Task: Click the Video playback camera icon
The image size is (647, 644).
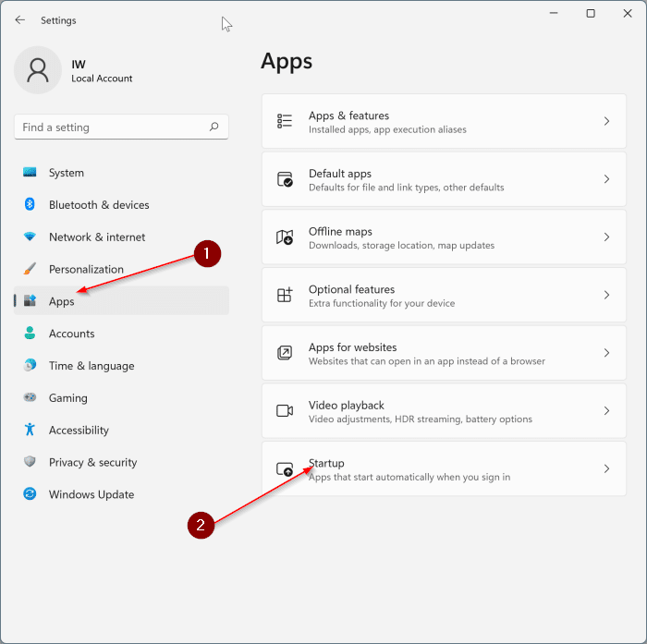Action: click(x=285, y=411)
